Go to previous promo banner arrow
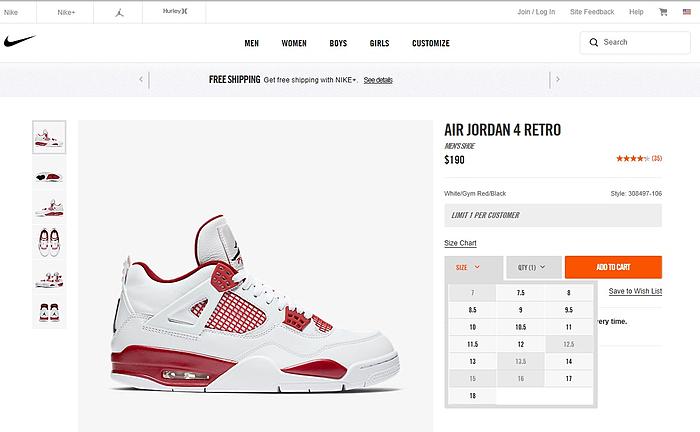This screenshot has width=700, height=432. [141, 79]
